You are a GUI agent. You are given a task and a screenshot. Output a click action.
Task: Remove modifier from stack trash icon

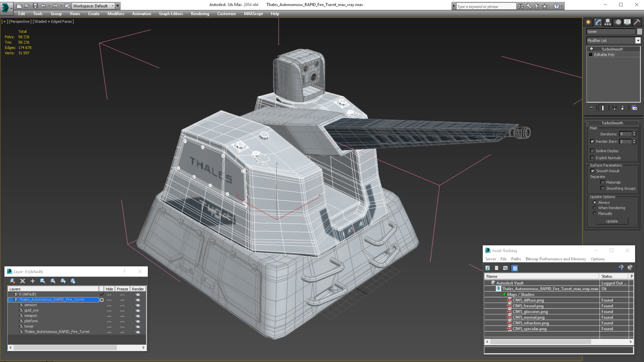click(623, 108)
